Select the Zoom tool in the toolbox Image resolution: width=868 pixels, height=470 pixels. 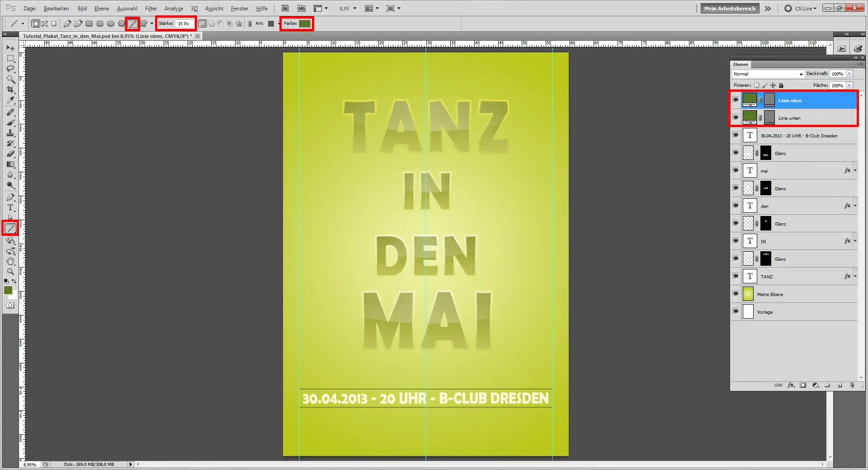coord(10,271)
